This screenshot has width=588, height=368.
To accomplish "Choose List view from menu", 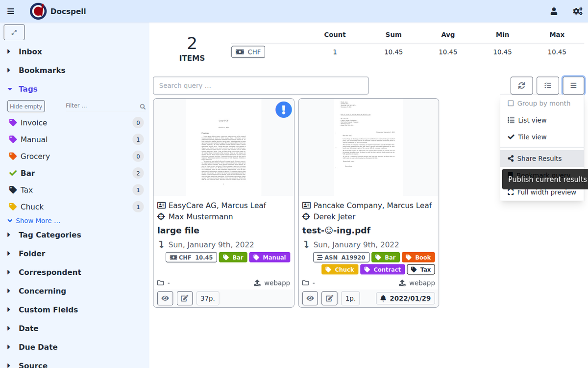I will pyautogui.click(x=531, y=120).
